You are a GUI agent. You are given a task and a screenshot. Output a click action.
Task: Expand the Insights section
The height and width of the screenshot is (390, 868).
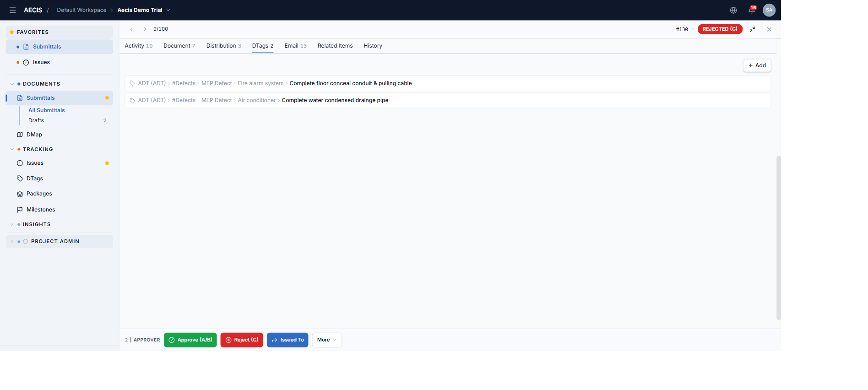pyautogui.click(x=12, y=225)
